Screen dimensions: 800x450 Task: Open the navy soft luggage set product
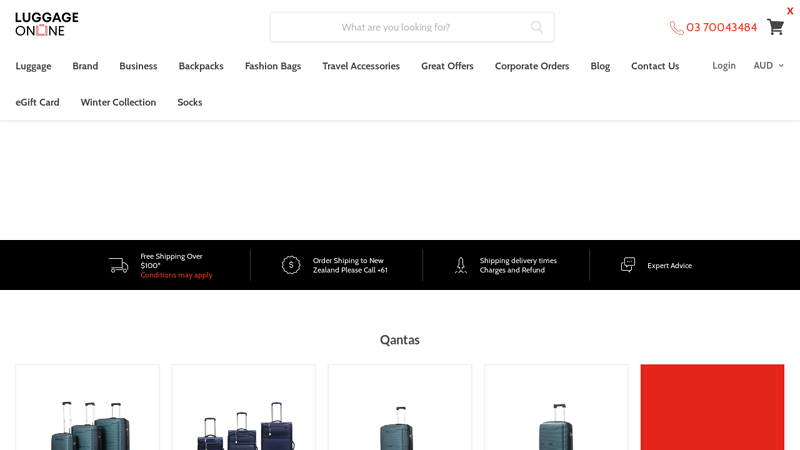pyautogui.click(x=244, y=407)
